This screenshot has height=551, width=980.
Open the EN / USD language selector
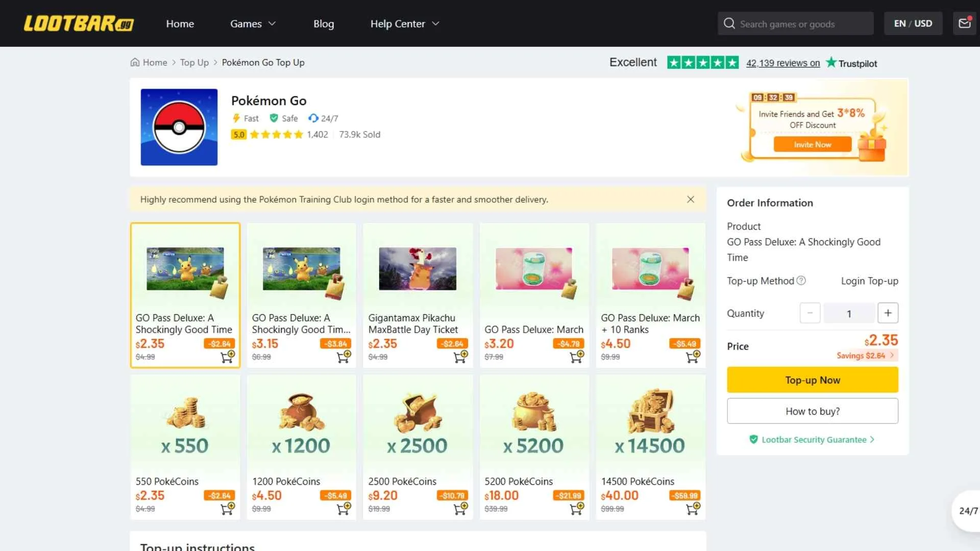tap(913, 23)
